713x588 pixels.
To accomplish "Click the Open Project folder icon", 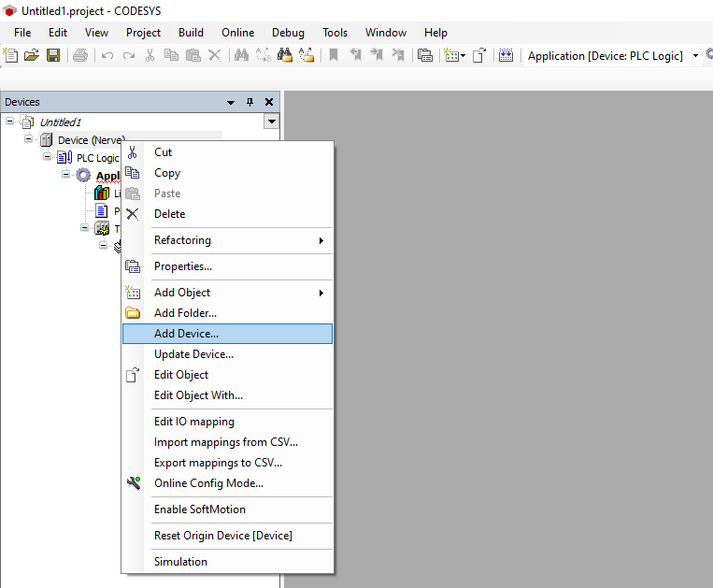I will pos(32,56).
